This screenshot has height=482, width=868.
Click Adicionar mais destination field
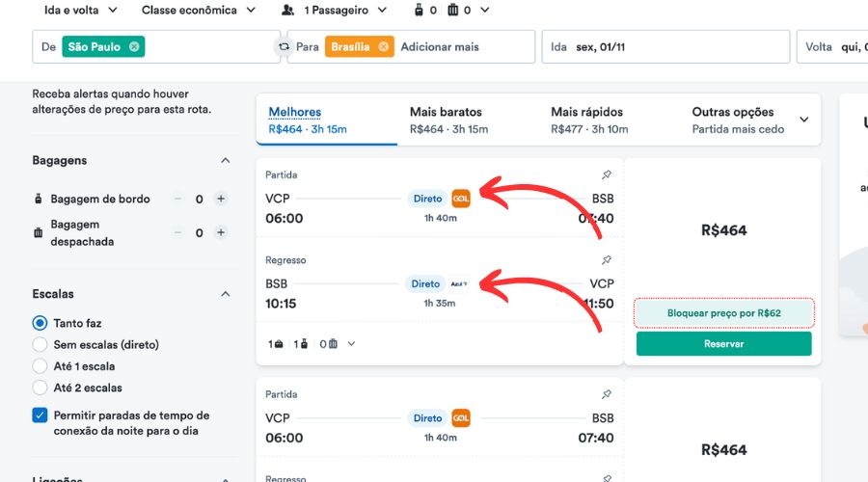[x=440, y=47]
